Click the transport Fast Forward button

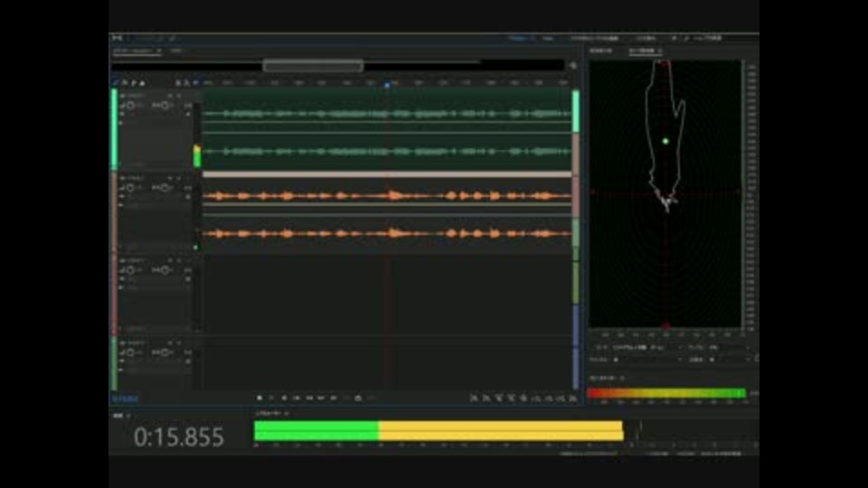[x=321, y=398]
